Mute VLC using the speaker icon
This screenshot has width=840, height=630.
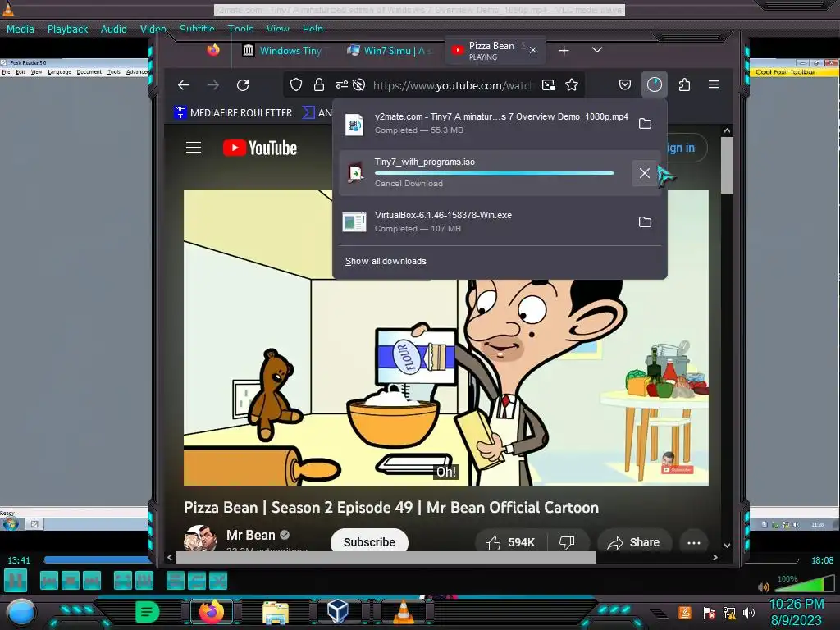pos(764,587)
